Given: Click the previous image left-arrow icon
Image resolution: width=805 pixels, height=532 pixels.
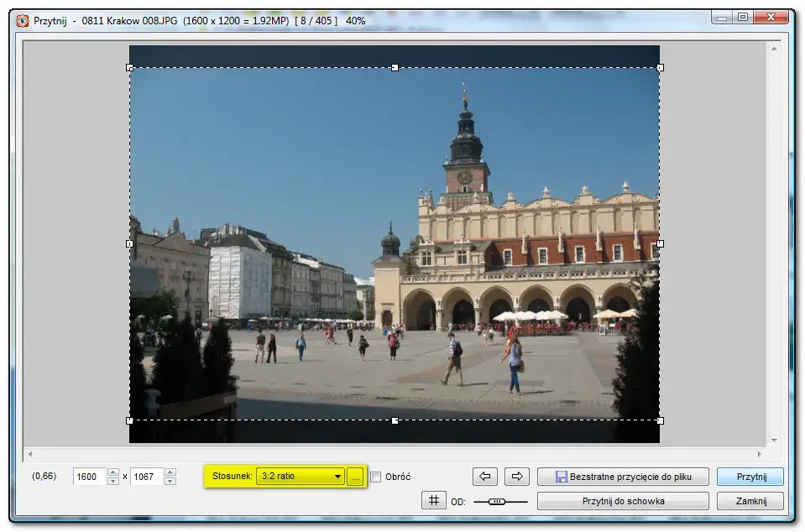Looking at the screenshot, I should (487, 476).
